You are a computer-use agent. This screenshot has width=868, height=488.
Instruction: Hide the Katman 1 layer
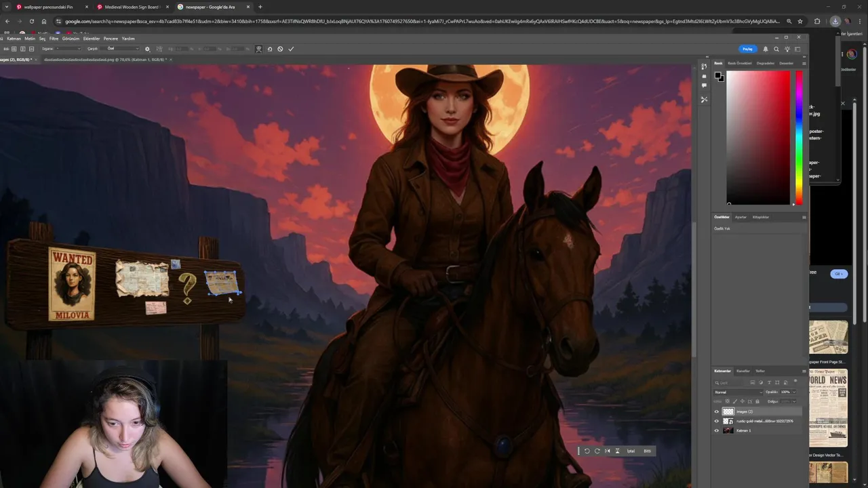[x=717, y=430]
